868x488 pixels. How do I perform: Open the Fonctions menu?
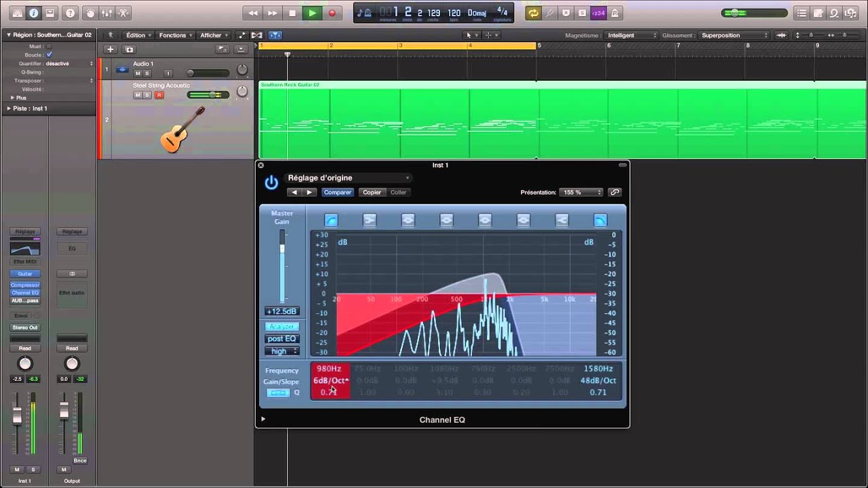(175, 35)
